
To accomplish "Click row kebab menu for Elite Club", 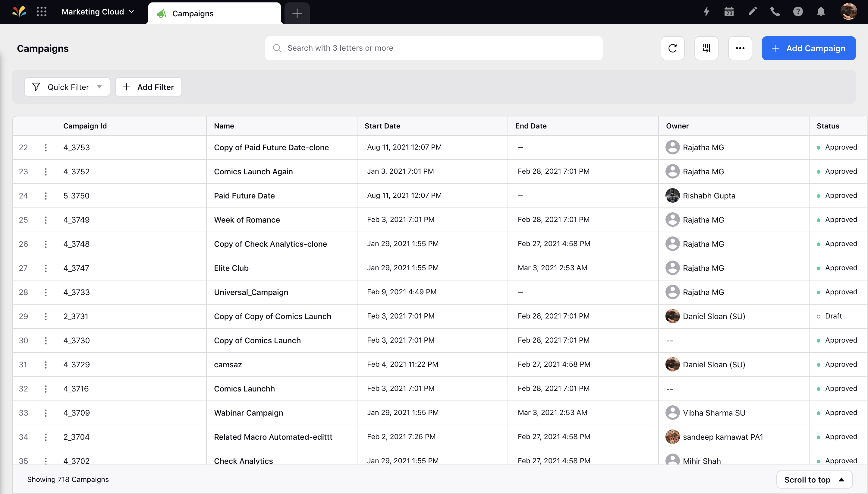I will point(46,268).
